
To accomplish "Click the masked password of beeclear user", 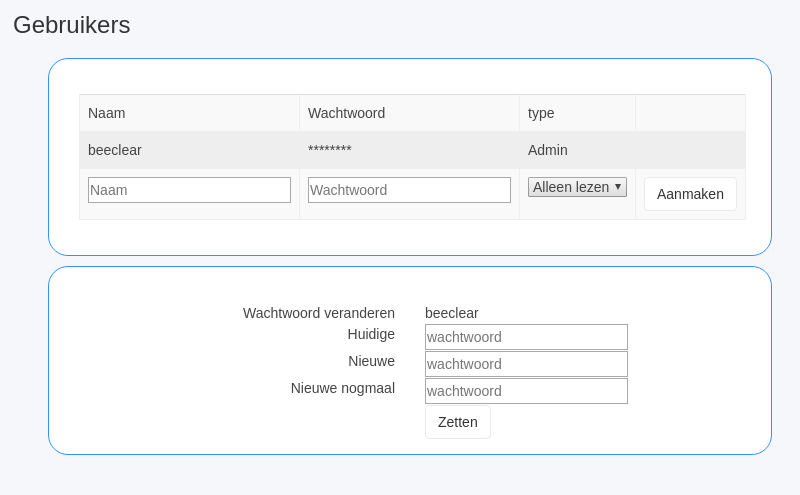I will click(330, 150).
